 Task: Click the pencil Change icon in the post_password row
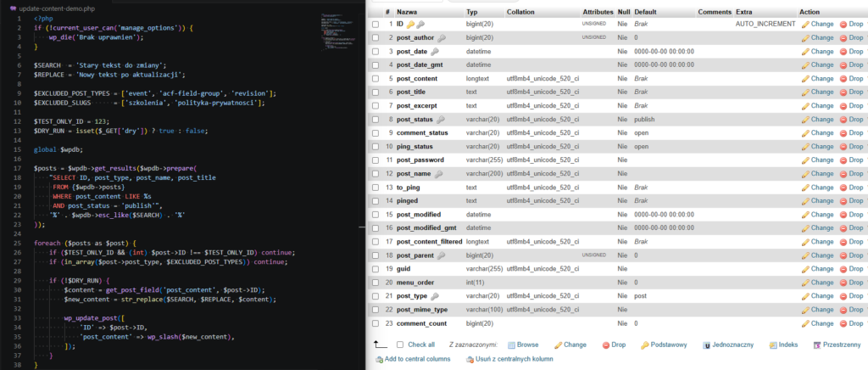tap(805, 160)
